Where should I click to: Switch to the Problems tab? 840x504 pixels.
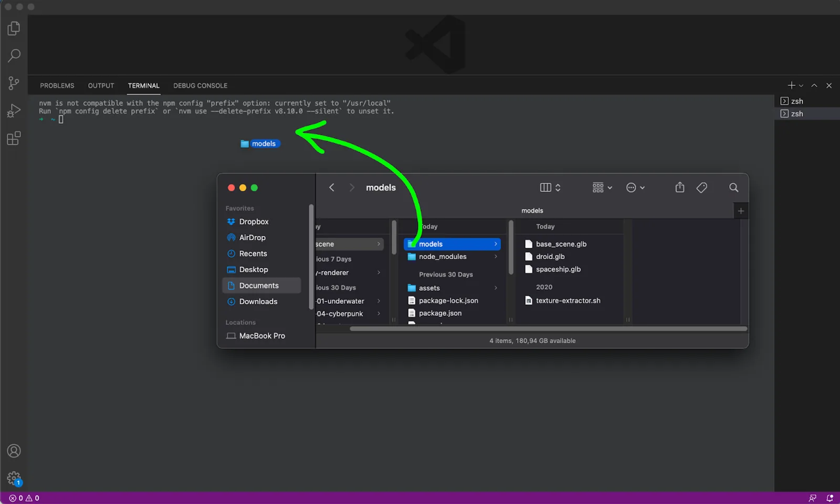(57, 86)
